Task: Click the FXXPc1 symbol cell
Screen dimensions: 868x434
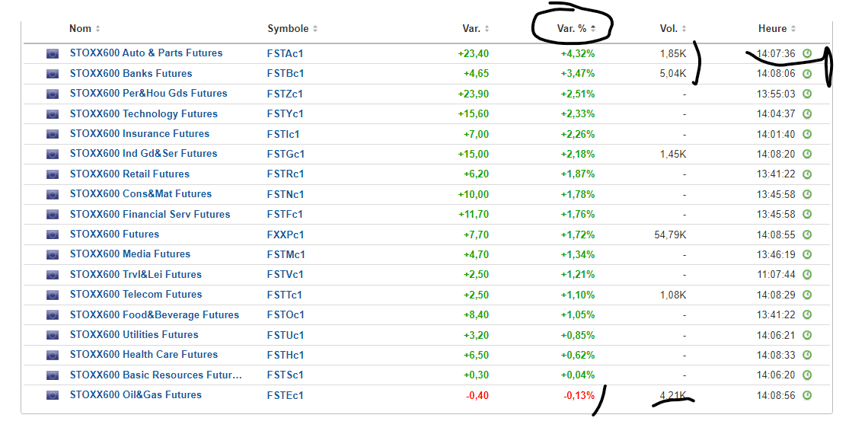Action: click(284, 235)
